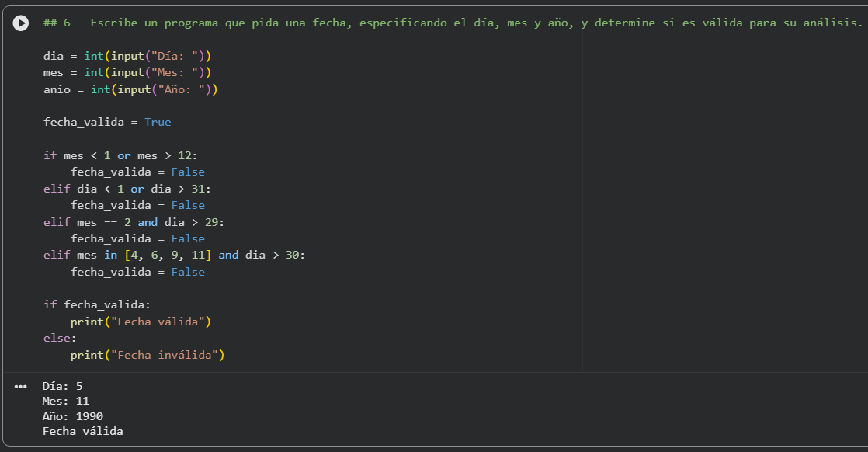Click the 'elif dia < 1 or dia > 31' line
The height and width of the screenshot is (452, 868).
point(127,189)
